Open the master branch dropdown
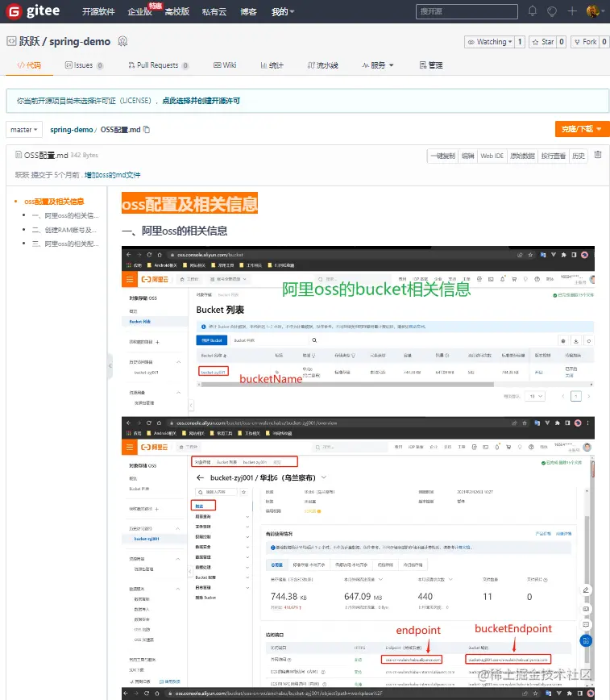 pyautogui.click(x=24, y=130)
